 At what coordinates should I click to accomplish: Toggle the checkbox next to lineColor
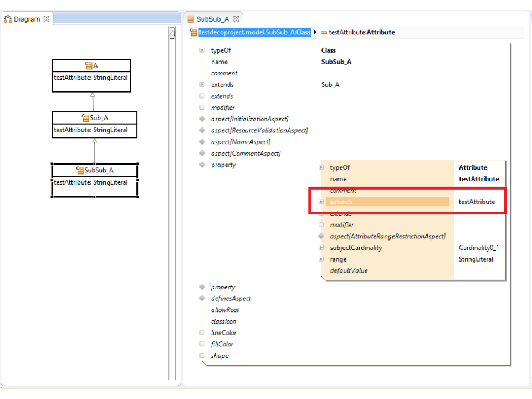(x=202, y=332)
